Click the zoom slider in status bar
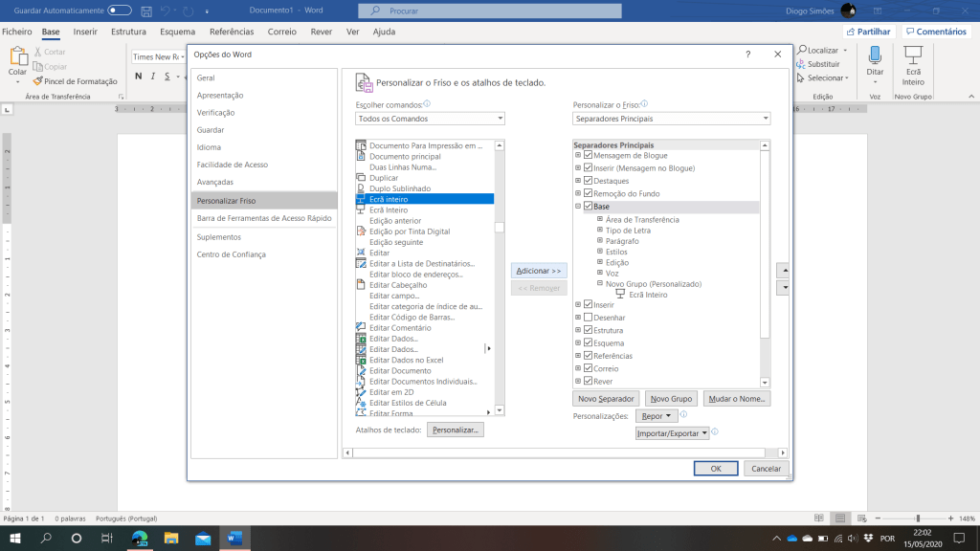This screenshot has width=980, height=551. 916,518
